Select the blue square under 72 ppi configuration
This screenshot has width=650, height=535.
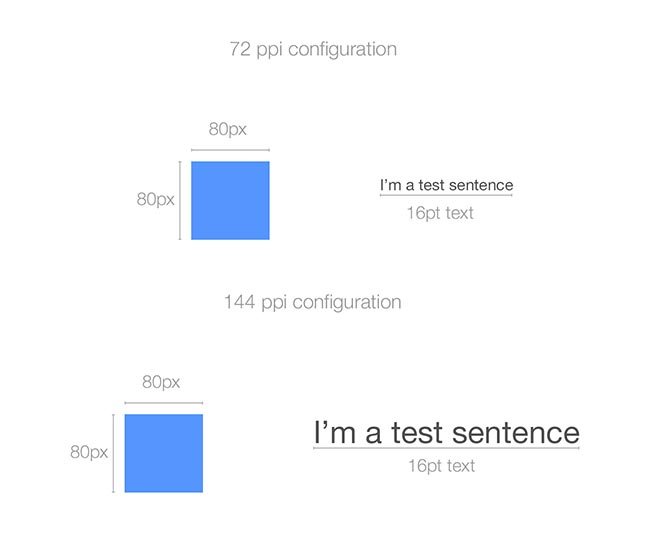pyautogui.click(x=230, y=201)
